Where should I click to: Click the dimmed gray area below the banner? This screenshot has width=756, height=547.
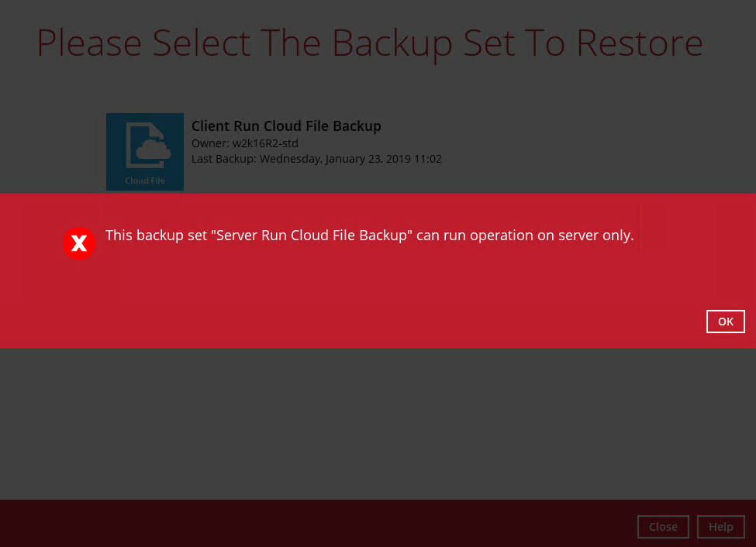click(x=378, y=422)
